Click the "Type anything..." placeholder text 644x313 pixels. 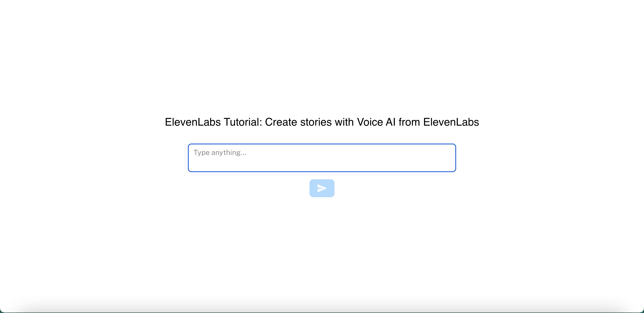tap(220, 152)
